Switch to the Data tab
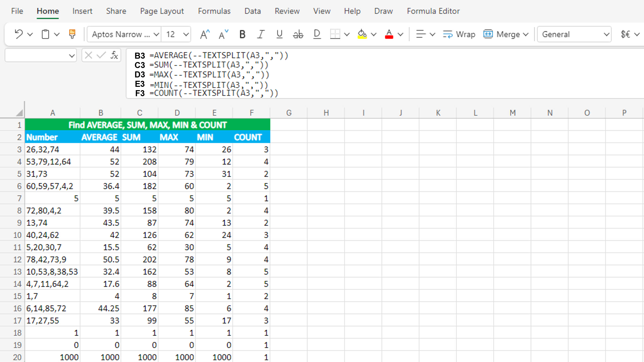This screenshot has width=644, height=362. click(x=253, y=11)
